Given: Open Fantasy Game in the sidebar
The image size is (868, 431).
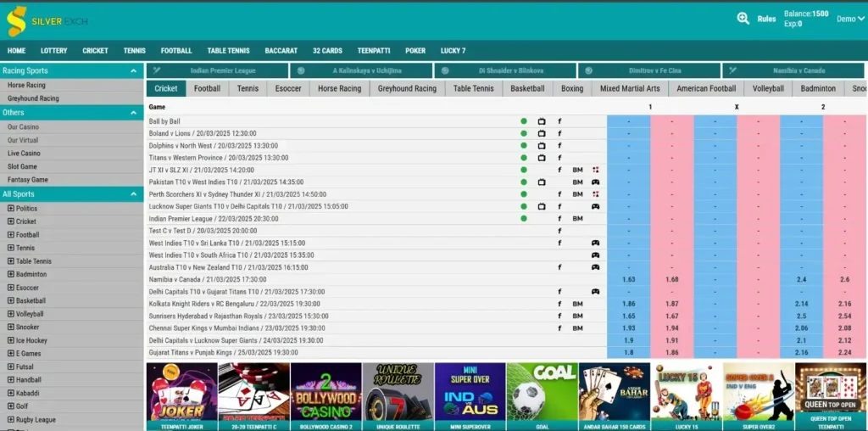Looking at the screenshot, I should point(28,180).
